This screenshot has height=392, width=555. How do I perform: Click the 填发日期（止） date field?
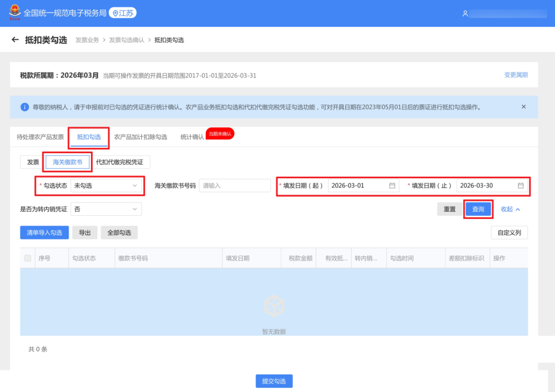492,185
